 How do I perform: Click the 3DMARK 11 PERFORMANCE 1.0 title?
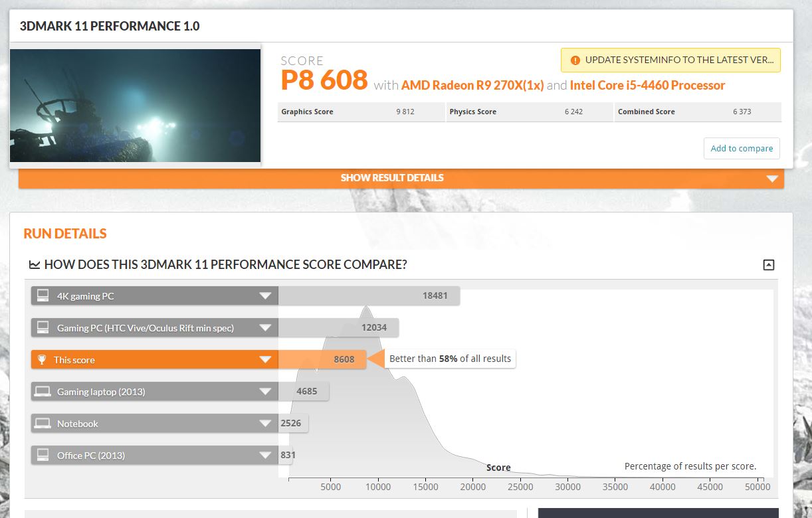[110, 27]
